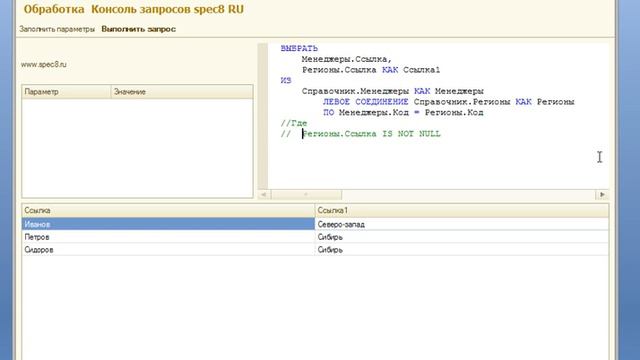The image size is (640, 360).
Task: Click the scroll left arrow of query editor
Action: pos(264,195)
